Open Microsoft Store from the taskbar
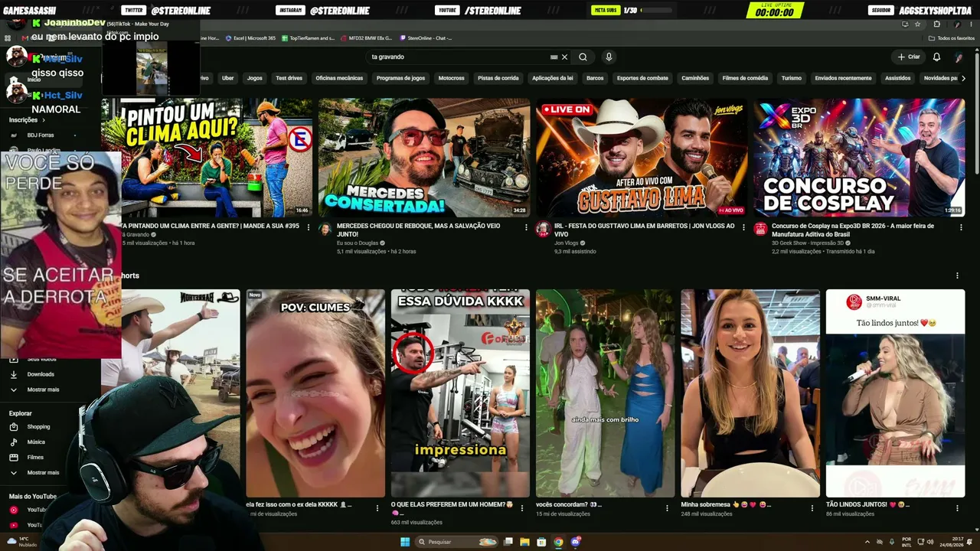 pos(541,542)
